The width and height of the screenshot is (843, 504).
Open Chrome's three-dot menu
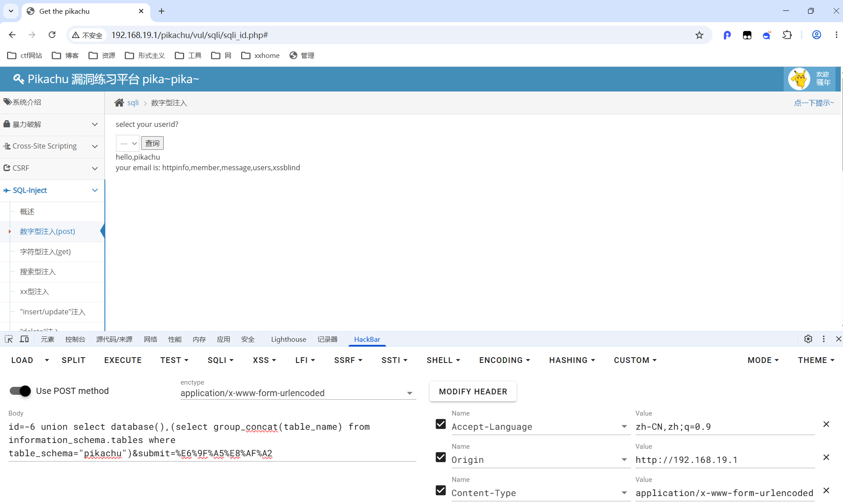click(836, 35)
